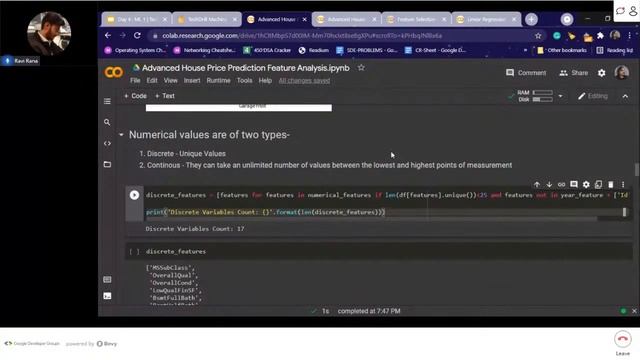
Task: Open the Operating System bookmark
Action: 135,50
